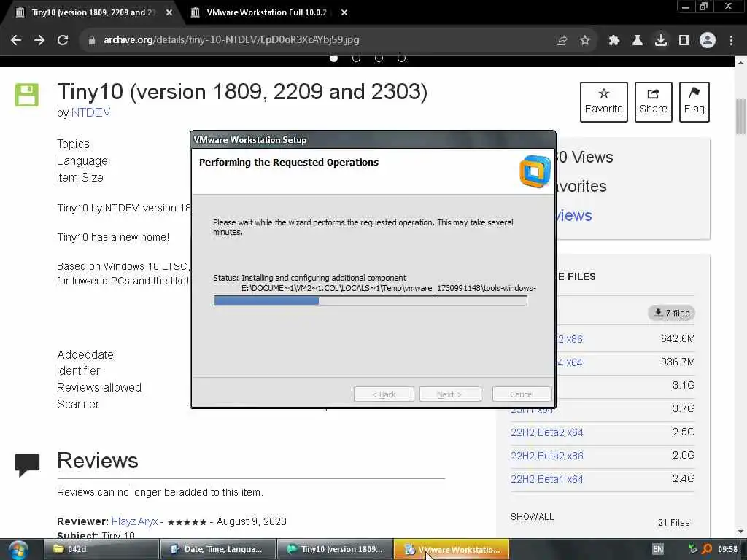This screenshot has width=747, height=560.
Task: Click the page vertical scrollbar thumb
Action: [x=740, y=117]
